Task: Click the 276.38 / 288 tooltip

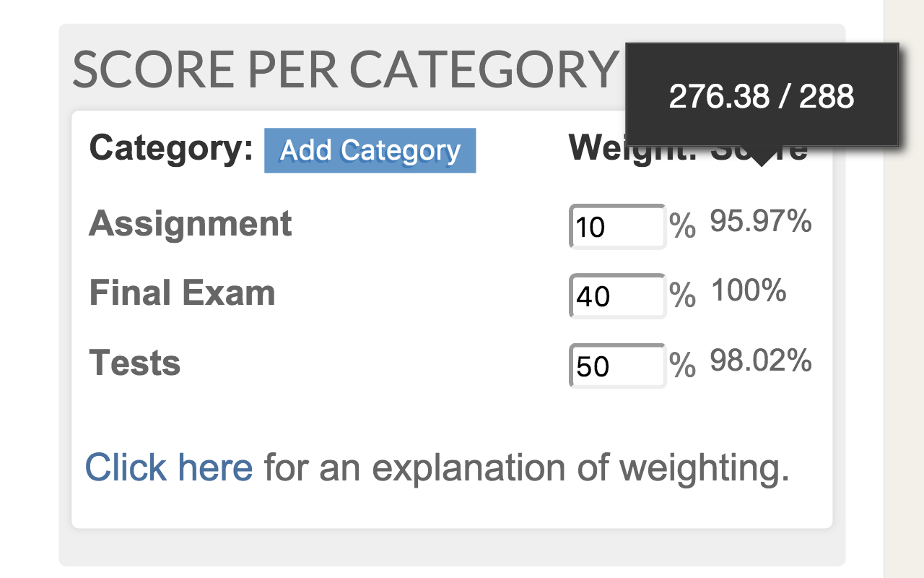Action: click(762, 96)
